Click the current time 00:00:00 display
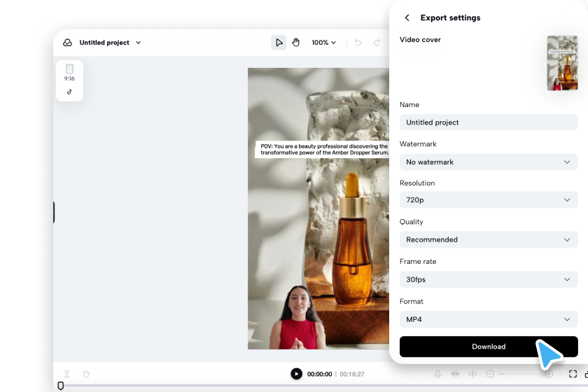Viewport: 588px width, 392px height. click(x=319, y=374)
